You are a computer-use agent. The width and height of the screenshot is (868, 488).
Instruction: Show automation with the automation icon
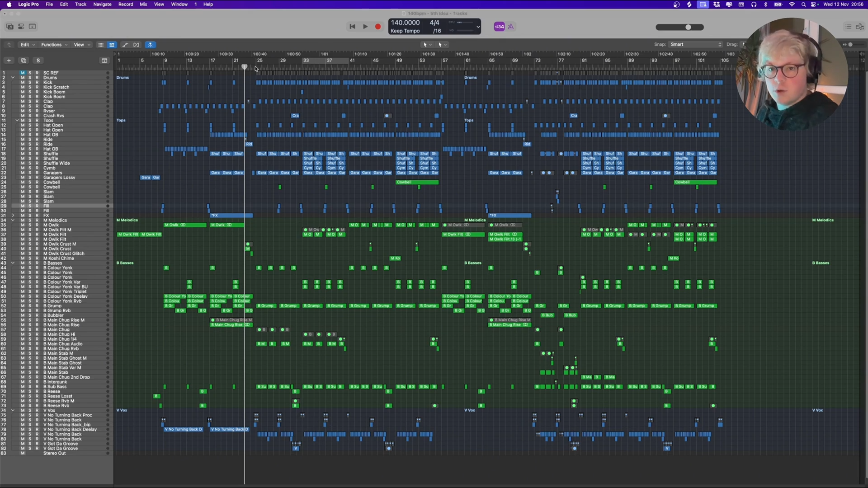125,45
